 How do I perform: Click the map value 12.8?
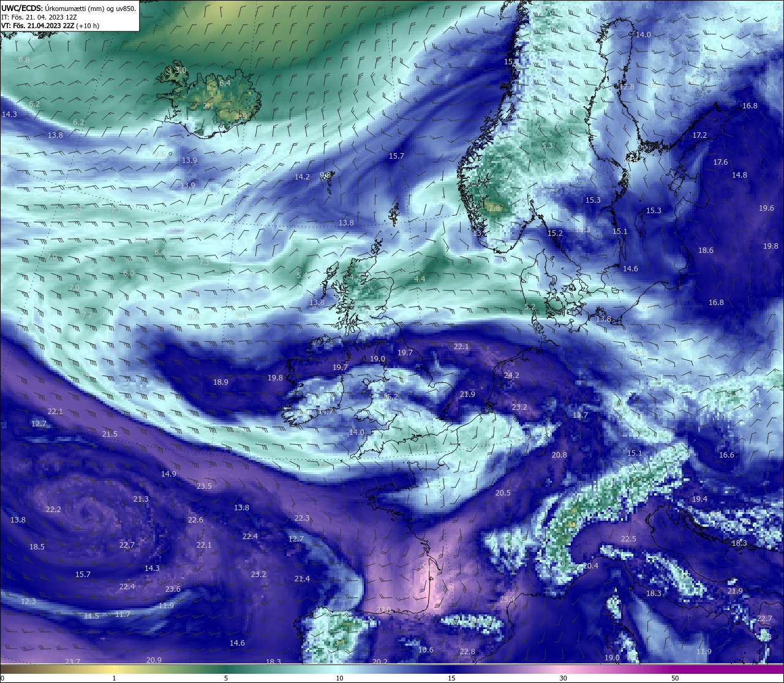(627, 87)
